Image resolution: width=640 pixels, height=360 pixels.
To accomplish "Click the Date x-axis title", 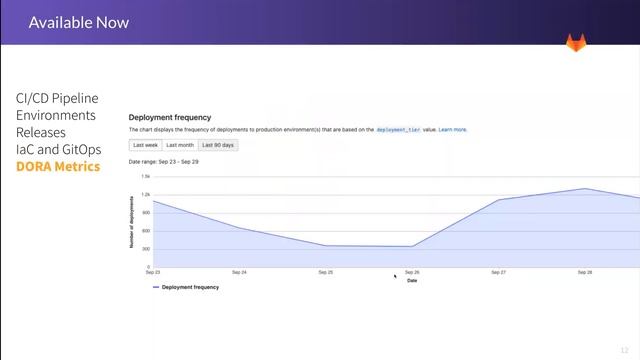I will click(x=412, y=281).
